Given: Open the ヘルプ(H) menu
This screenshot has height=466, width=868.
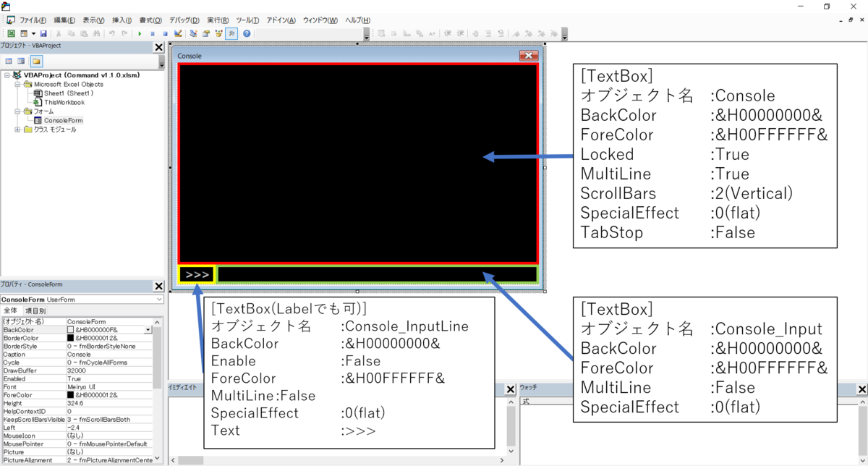Looking at the screenshot, I should pos(358,20).
